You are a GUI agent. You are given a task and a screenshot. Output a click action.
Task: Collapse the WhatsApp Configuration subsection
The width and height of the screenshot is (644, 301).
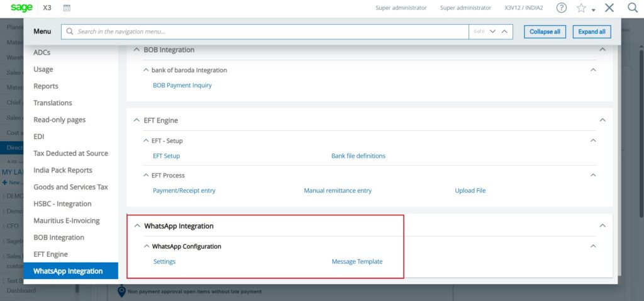(x=147, y=247)
